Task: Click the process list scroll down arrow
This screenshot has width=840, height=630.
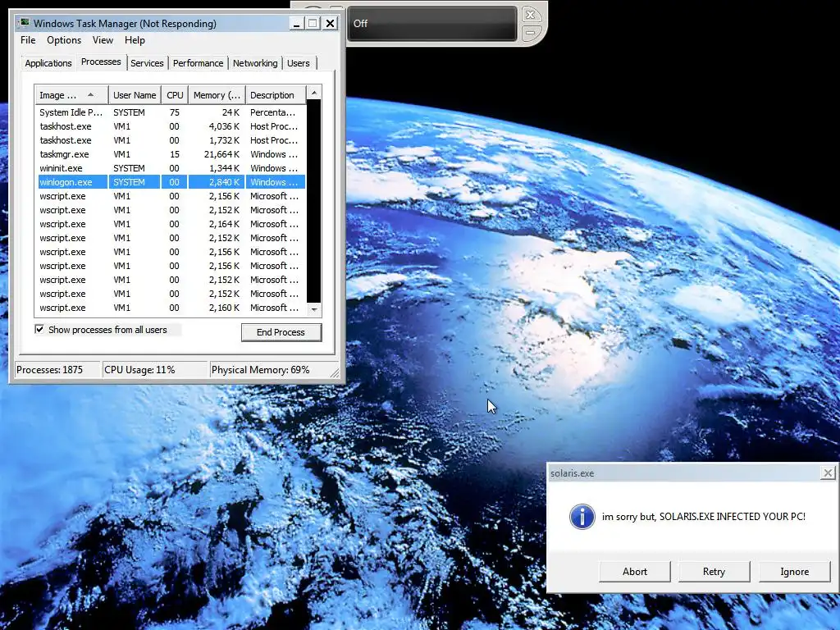Action: click(314, 309)
